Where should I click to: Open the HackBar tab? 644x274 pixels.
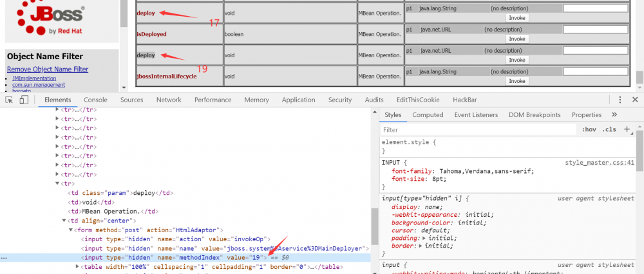465,100
